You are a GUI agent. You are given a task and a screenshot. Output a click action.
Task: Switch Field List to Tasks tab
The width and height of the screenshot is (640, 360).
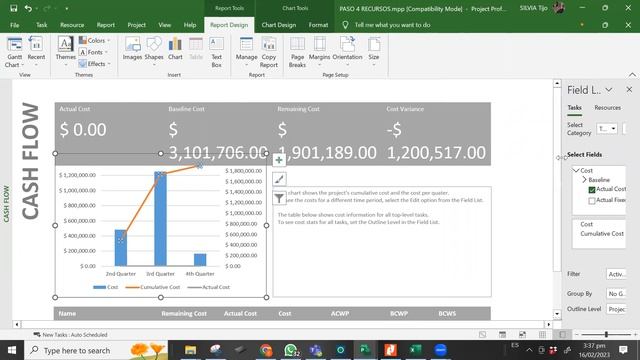tap(574, 107)
